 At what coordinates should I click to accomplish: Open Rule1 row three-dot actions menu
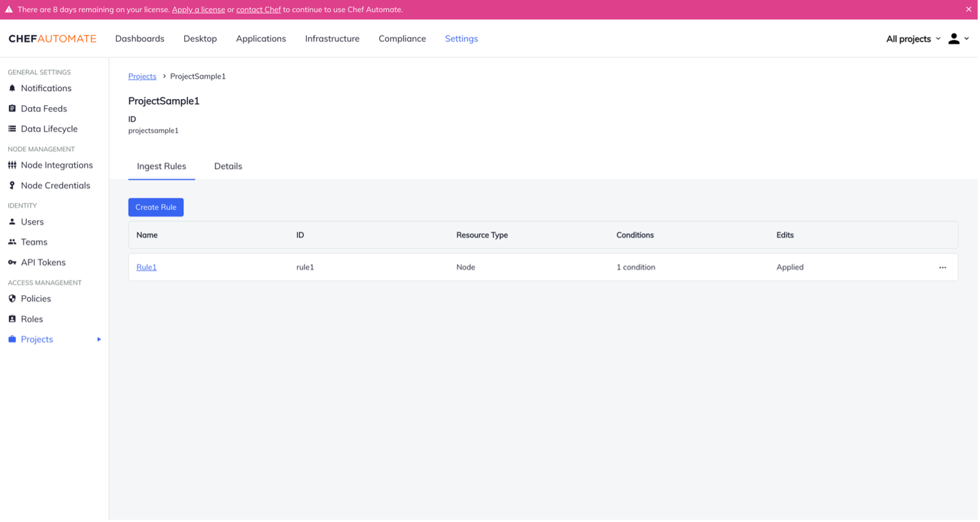click(942, 268)
